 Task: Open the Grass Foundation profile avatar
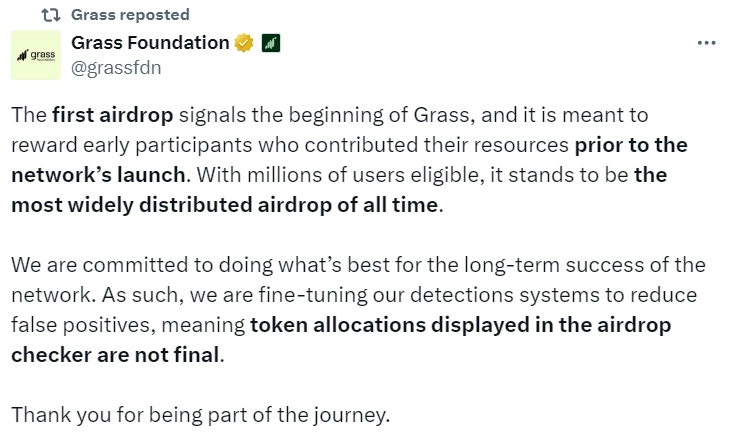pos(36,55)
